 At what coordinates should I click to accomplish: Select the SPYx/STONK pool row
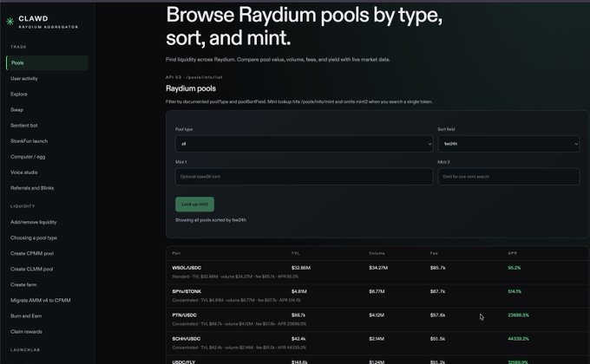point(377,296)
